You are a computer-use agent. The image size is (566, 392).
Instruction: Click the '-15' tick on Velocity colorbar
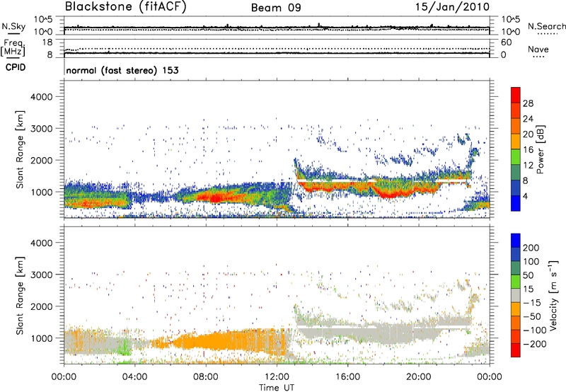(532, 303)
